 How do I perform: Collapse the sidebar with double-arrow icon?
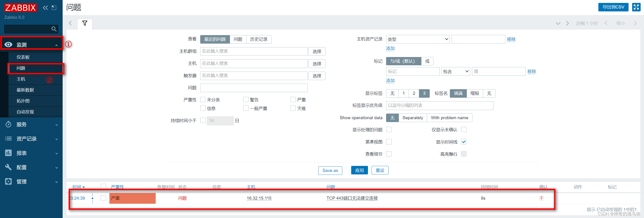[45, 8]
